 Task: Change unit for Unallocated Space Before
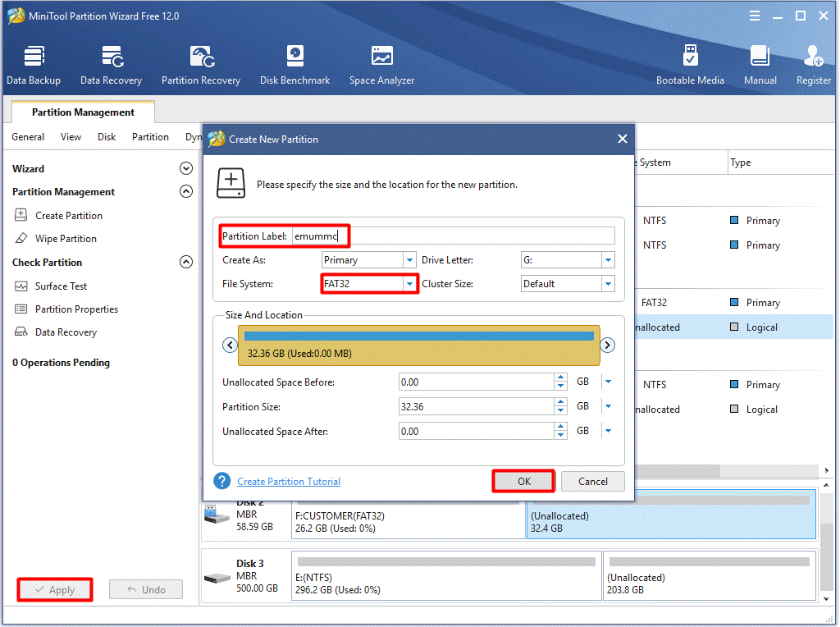tap(608, 382)
